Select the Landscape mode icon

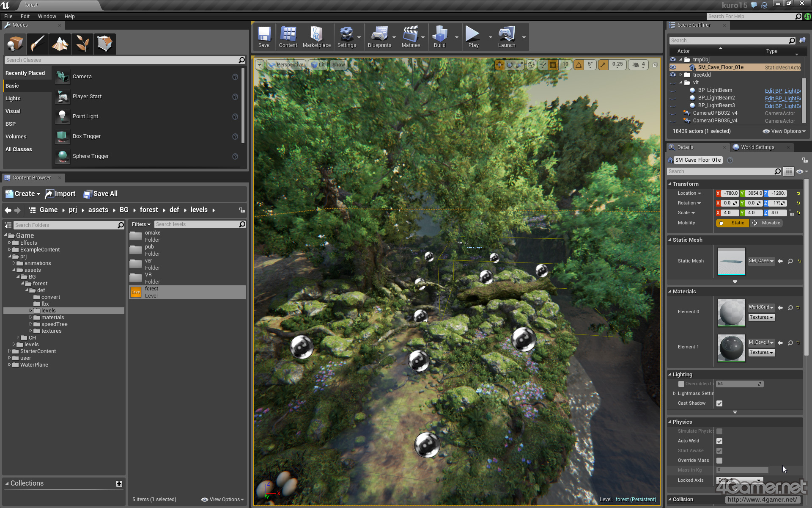pyautogui.click(x=60, y=44)
